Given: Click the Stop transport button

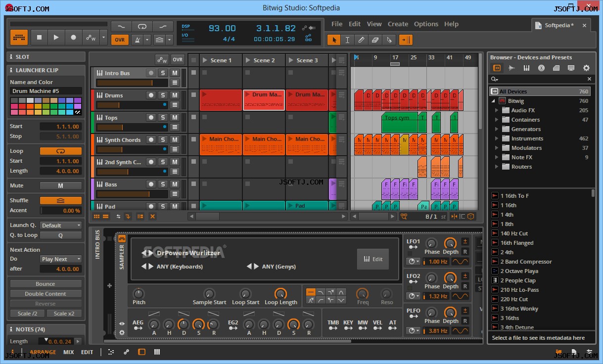Looking at the screenshot, I should pyautogui.click(x=39, y=38).
